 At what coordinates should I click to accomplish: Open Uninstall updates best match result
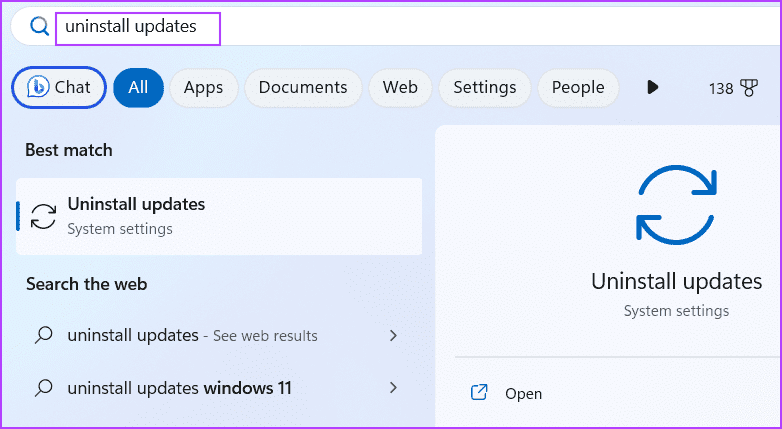coord(219,216)
